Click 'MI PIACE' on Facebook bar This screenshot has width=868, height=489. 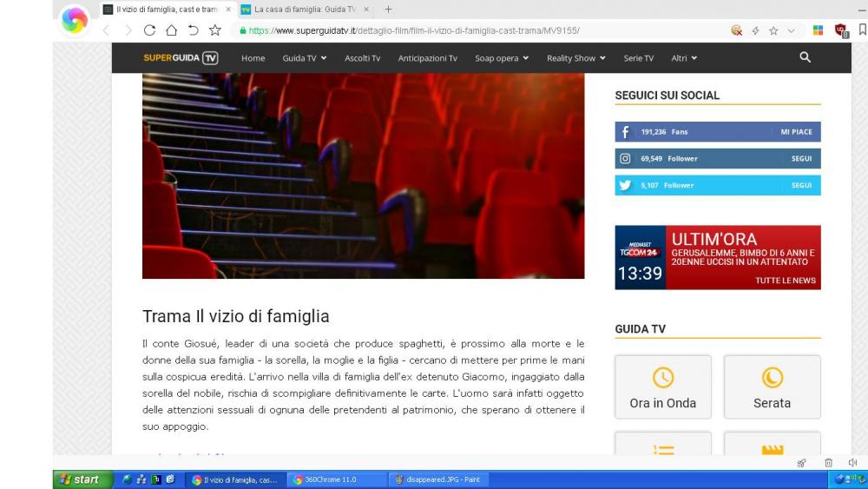tap(796, 132)
